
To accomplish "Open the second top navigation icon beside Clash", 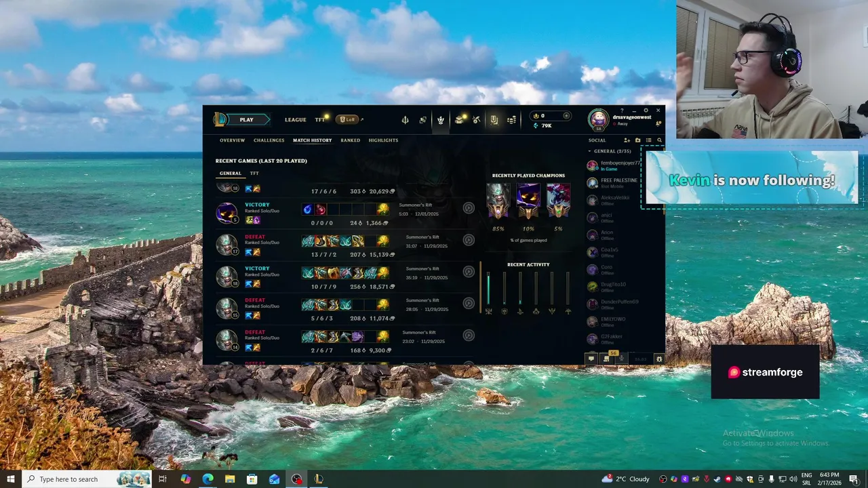I will point(422,120).
